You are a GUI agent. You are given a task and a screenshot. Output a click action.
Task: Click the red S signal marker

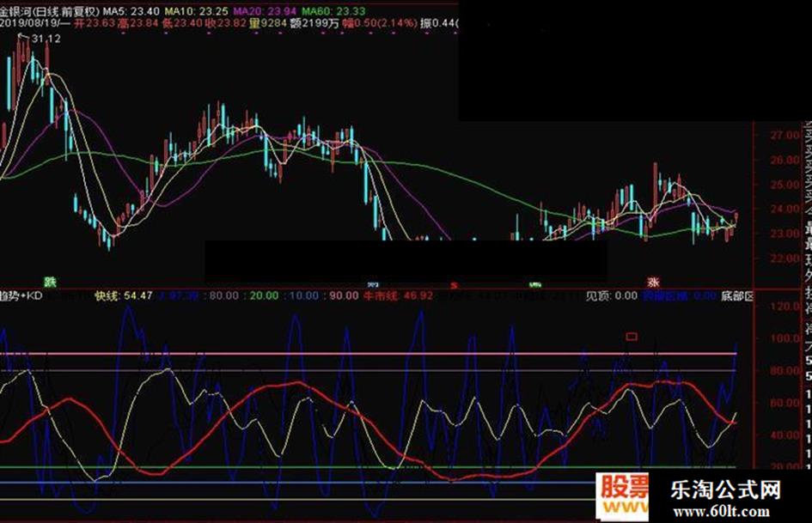coord(454,285)
